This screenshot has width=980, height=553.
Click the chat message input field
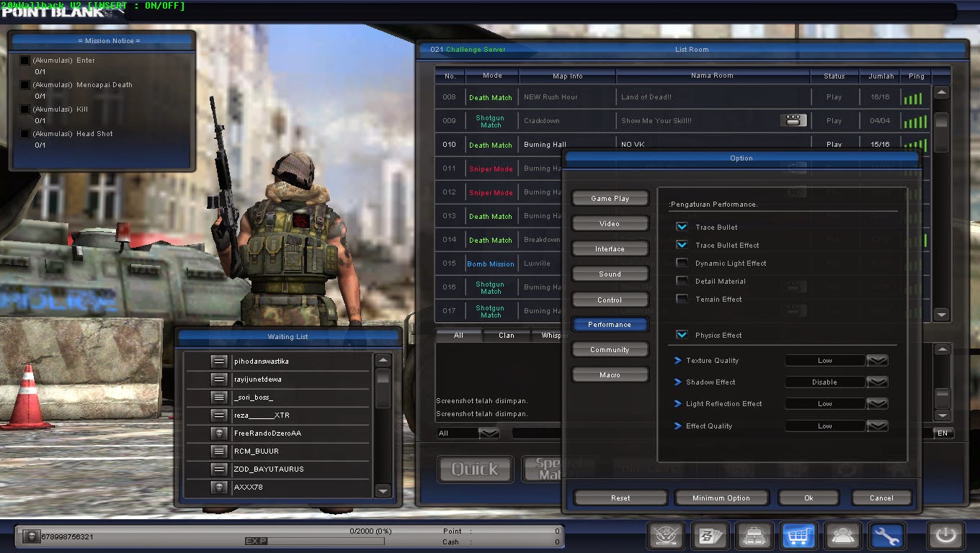tap(536, 433)
